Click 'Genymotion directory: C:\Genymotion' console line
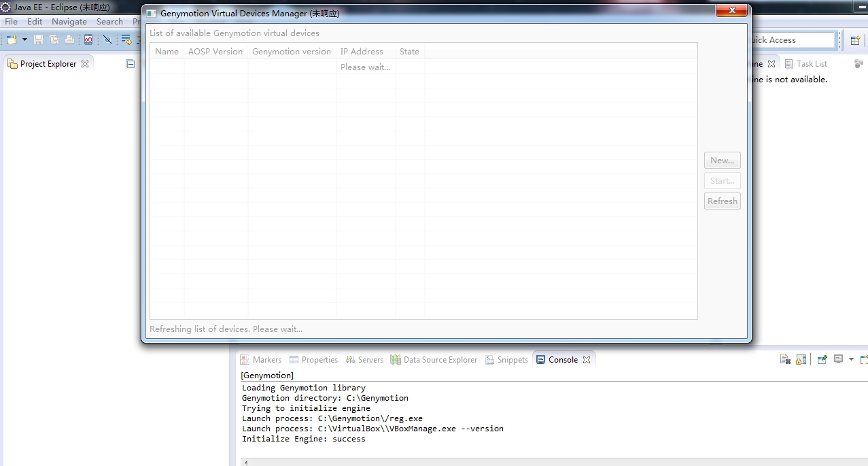 pos(325,398)
